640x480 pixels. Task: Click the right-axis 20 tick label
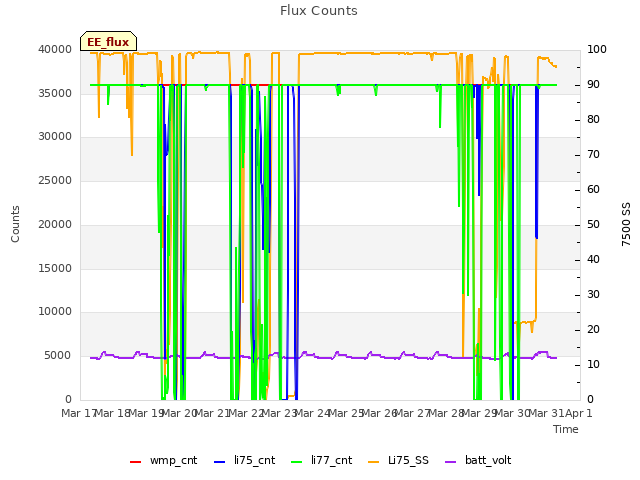tap(593, 330)
